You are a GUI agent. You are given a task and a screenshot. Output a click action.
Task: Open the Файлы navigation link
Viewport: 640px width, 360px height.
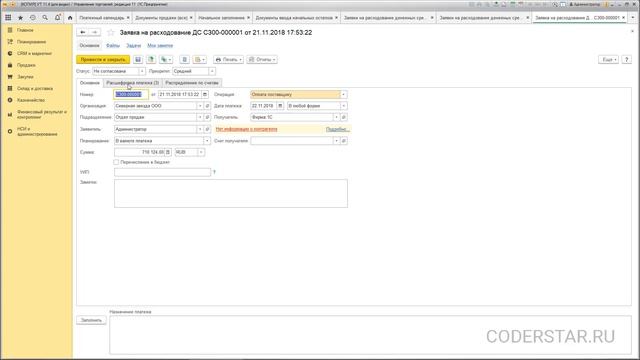point(113,46)
